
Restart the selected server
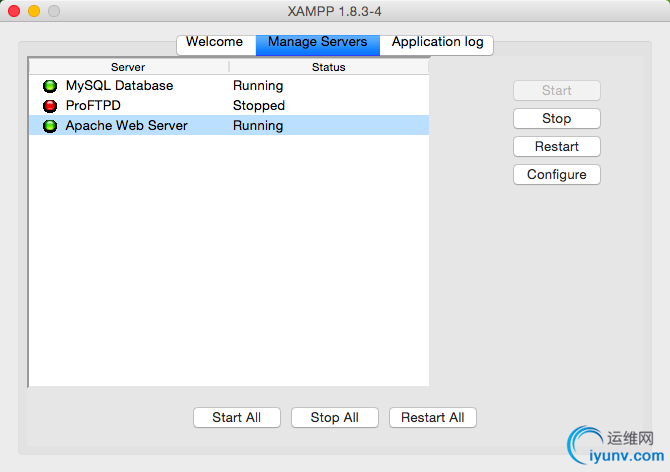click(x=556, y=147)
